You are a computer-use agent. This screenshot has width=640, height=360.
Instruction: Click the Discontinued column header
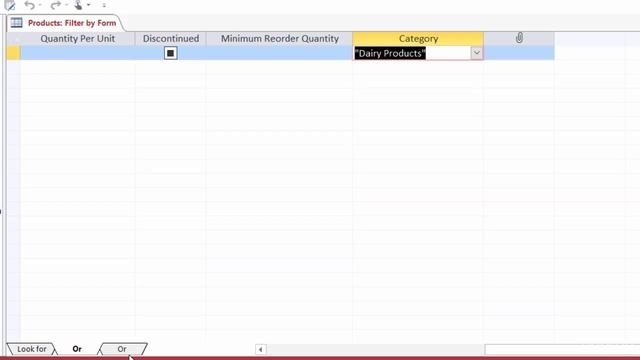(x=171, y=39)
